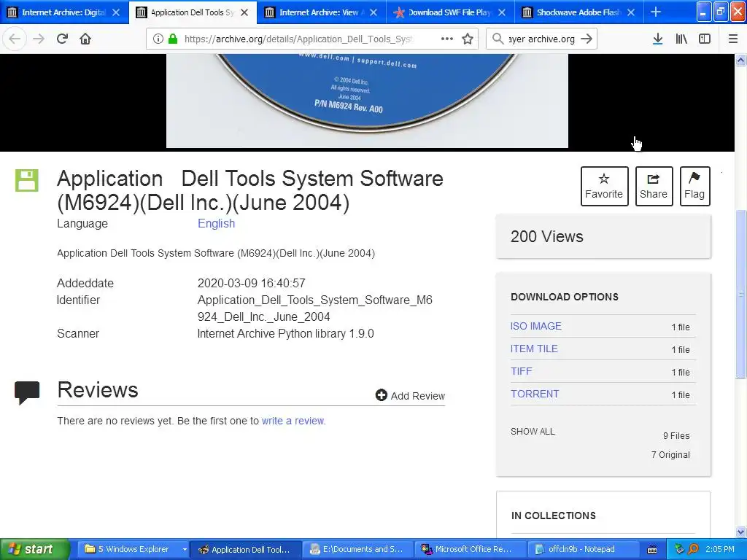Screen dimensions: 747x560
Task: Go back to previous page
Action: pyautogui.click(x=15, y=39)
